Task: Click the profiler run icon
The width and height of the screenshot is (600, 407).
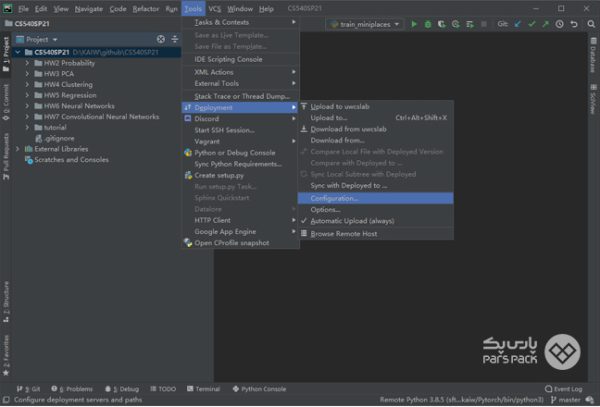Action: (x=455, y=24)
